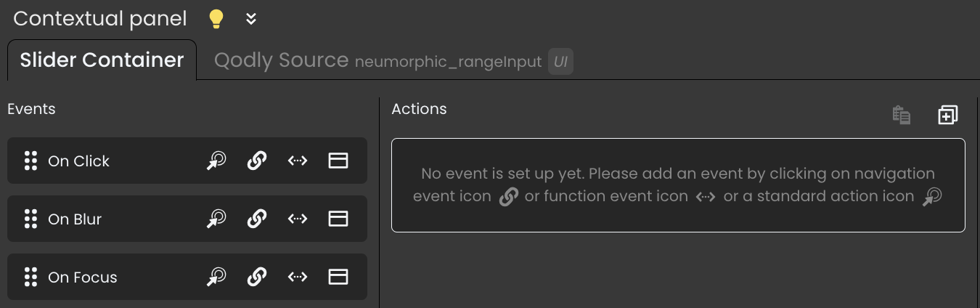This screenshot has width=980, height=308.
Task: Add standard action to On Click event
Action: pos(216,161)
